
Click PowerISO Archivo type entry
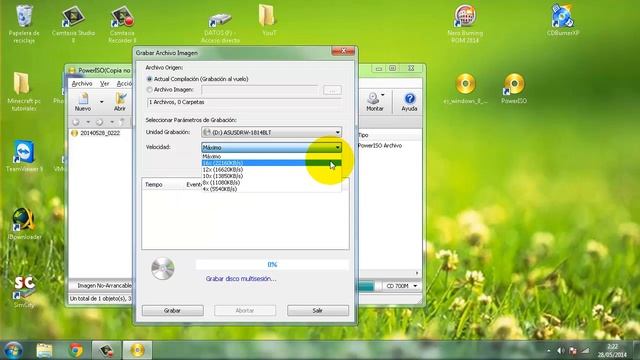point(380,145)
